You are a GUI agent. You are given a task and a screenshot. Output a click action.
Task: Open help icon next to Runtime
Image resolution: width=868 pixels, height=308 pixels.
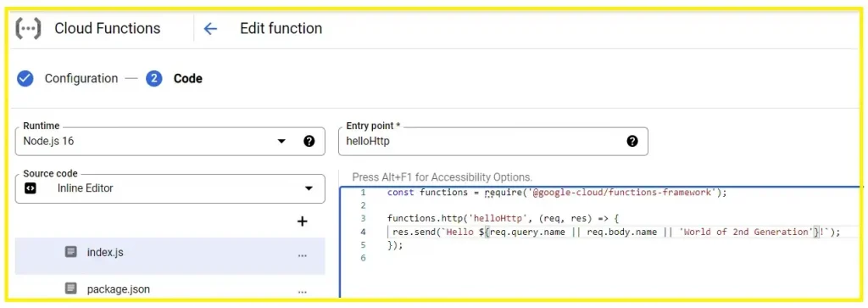point(309,141)
